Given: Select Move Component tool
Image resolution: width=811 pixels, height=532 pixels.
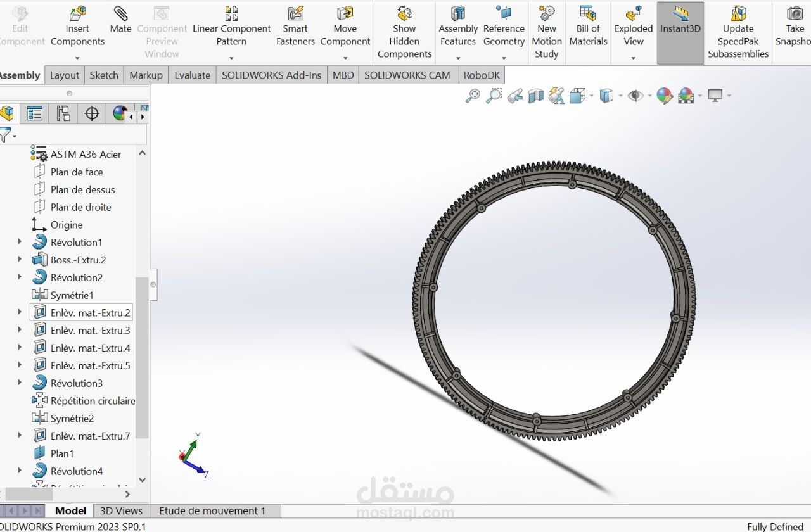Looking at the screenshot, I should 345,27.
